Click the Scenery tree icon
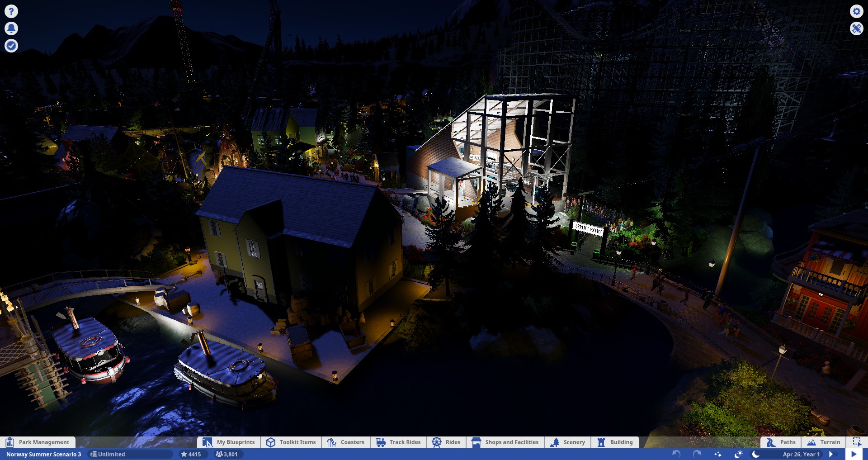868x460 pixels. [555, 442]
